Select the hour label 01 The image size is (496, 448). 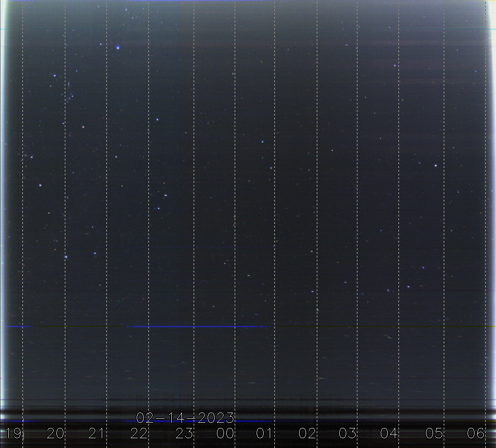265,433
